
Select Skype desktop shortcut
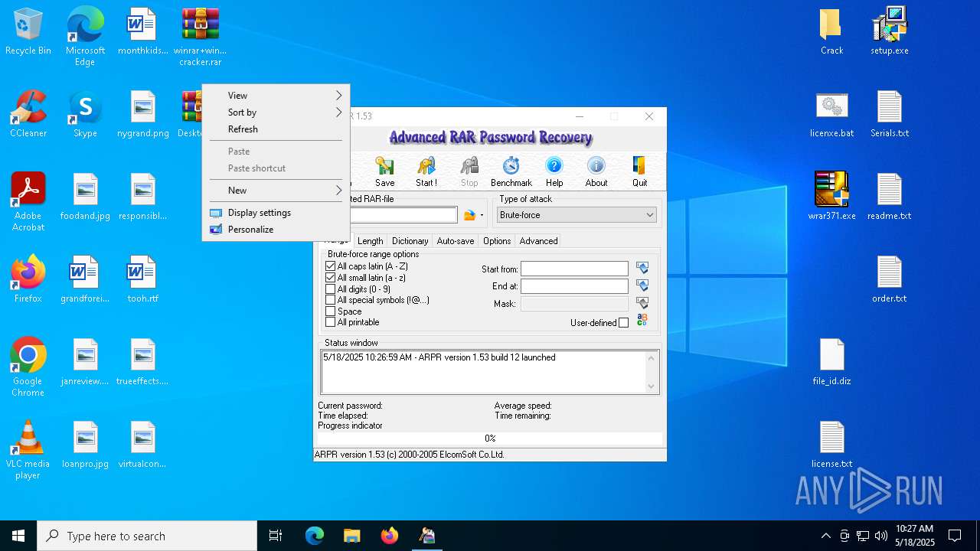(85, 115)
